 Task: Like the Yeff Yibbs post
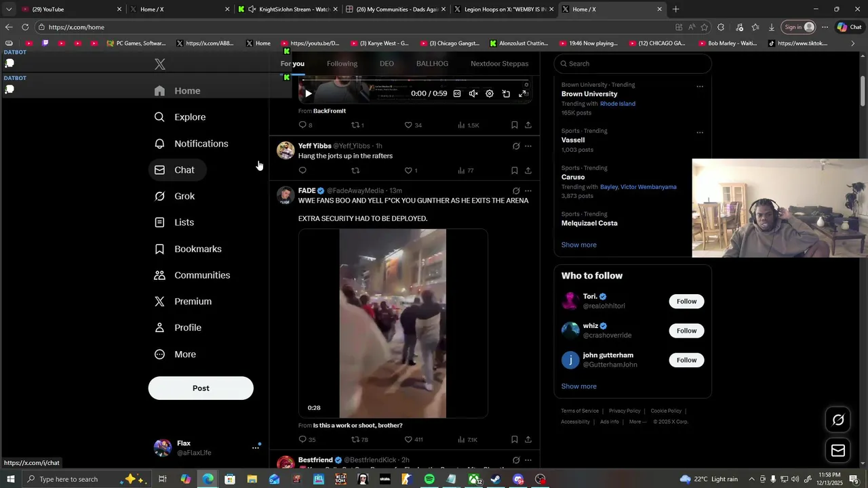point(411,170)
